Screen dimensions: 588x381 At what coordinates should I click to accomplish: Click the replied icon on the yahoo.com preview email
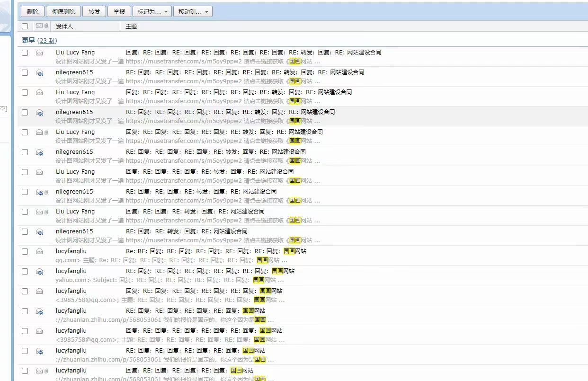coord(40,272)
